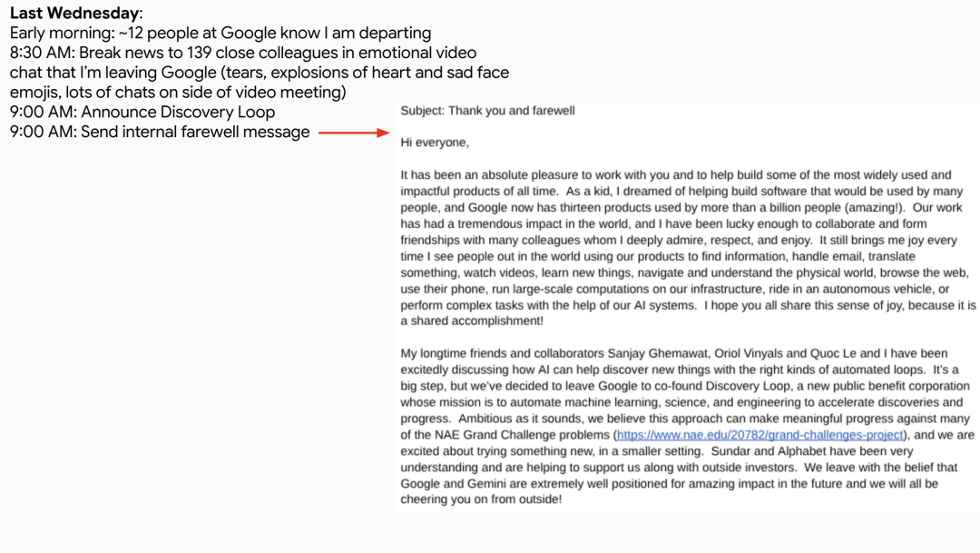
Task: Click the 'emojis, lots of chats' line
Action: [178, 93]
